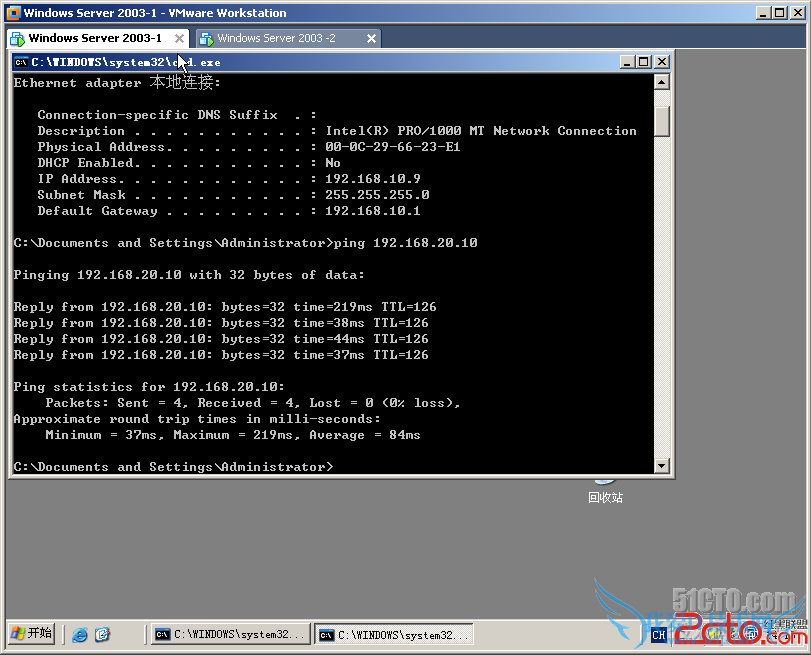
Task: Click the reply line with time=44ms
Action: coord(221,339)
